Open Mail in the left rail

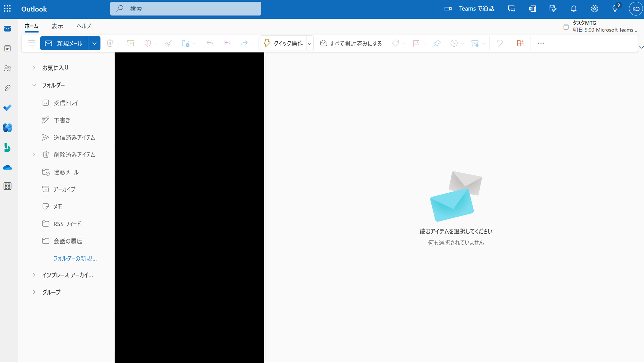pyautogui.click(x=7, y=29)
